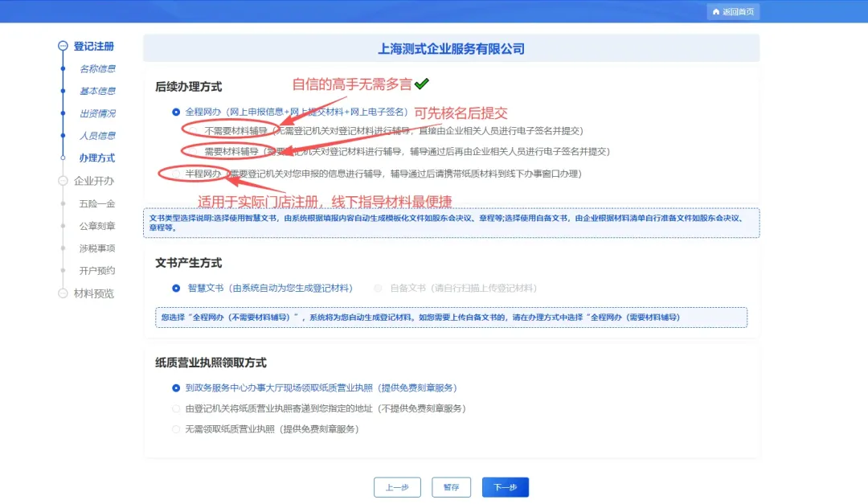Go back with the 上一步 button
868x504 pixels.
tap(397, 487)
